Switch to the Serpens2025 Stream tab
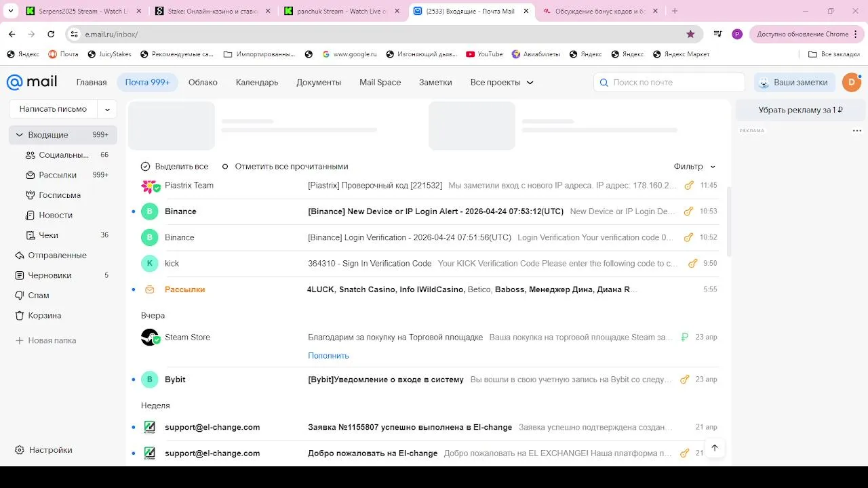The height and width of the screenshot is (488, 868). click(85, 11)
